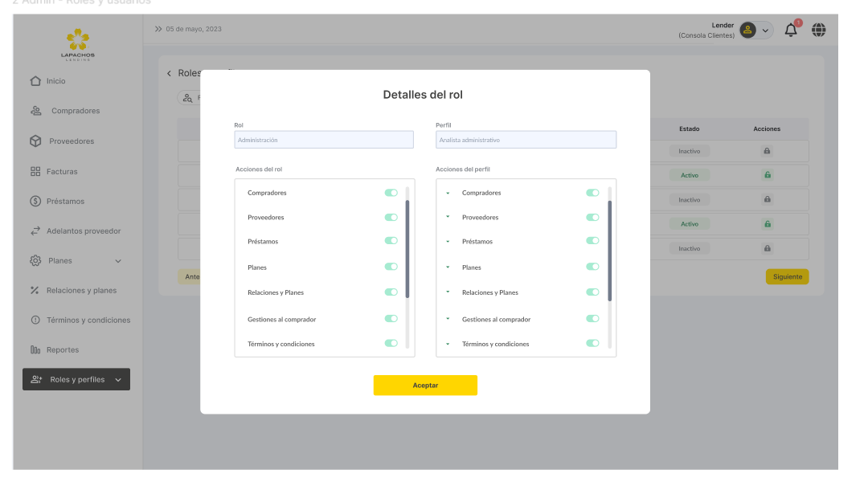Viewport: 868px width, 494px height.
Task: Disable Préstamos switch in Acciones del perfil
Action: [x=592, y=241]
